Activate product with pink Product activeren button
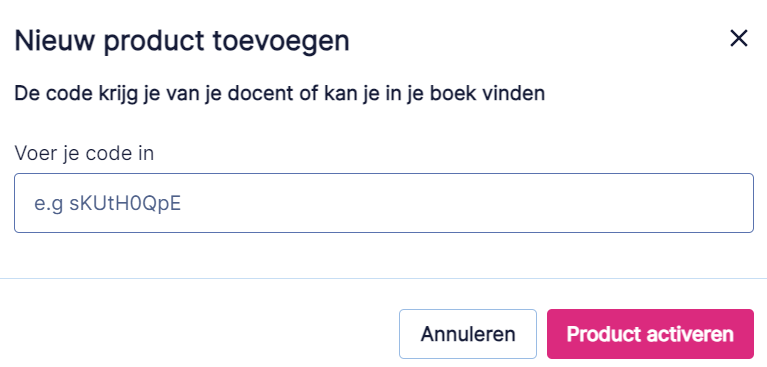Viewport: 767px width, 367px height. [x=650, y=334]
